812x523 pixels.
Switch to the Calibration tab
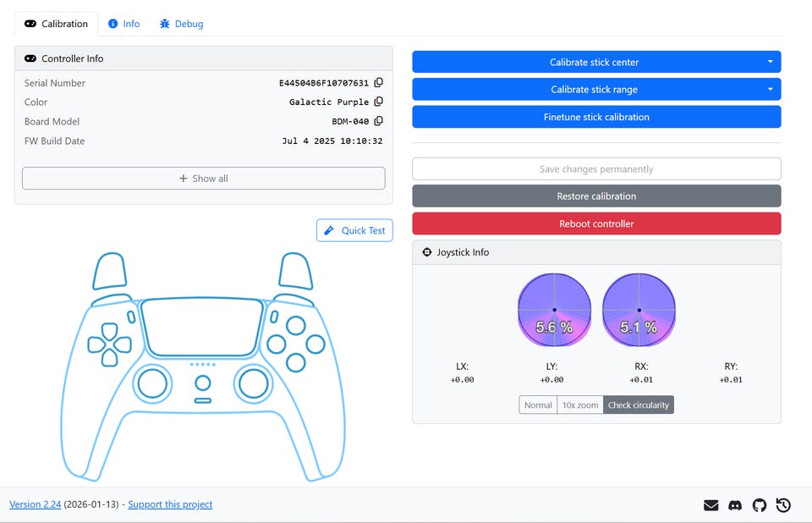pos(57,24)
